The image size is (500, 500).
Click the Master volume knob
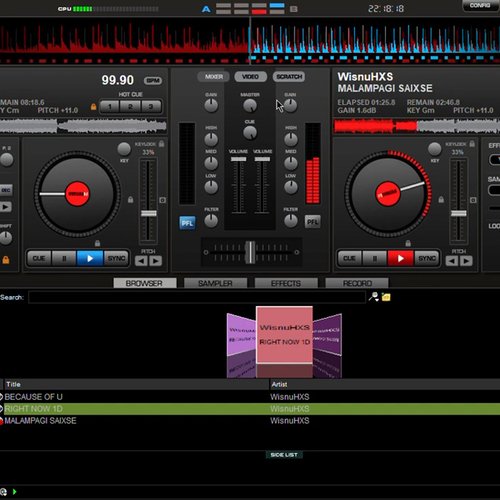click(x=250, y=106)
